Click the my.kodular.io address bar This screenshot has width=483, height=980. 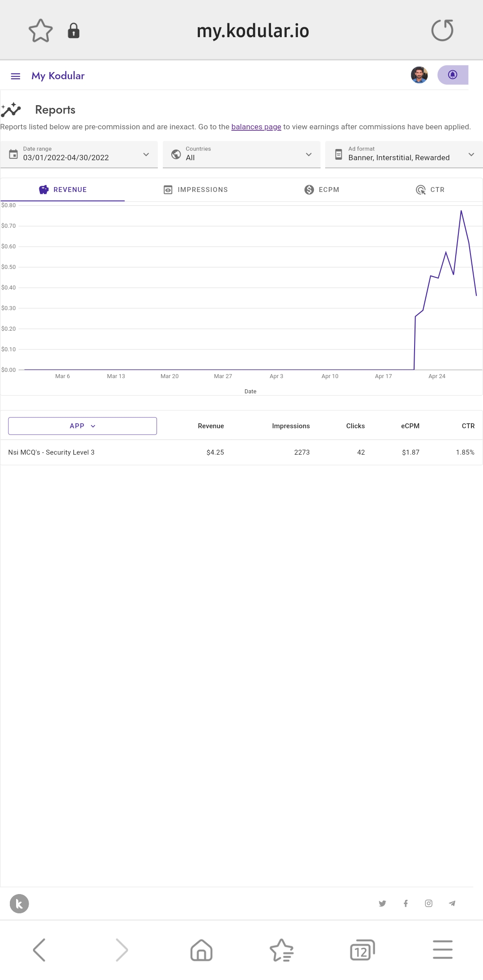click(x=253, y=30)
